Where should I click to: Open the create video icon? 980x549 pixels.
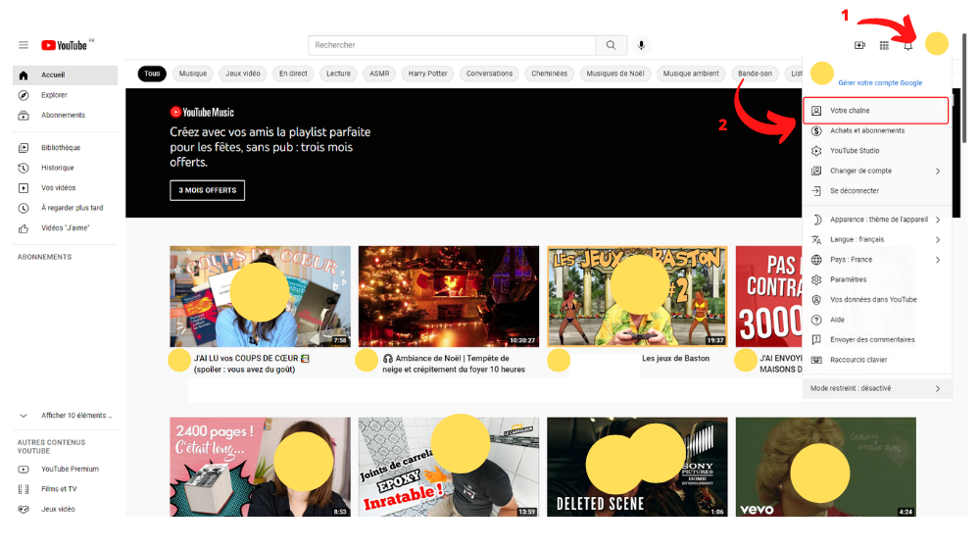(860, 45)
